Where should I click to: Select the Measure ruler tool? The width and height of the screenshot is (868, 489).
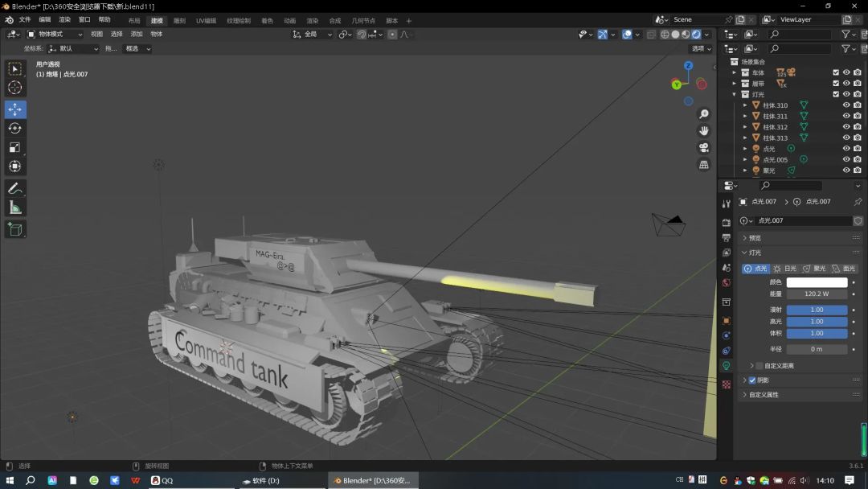[x=15, y=208]
